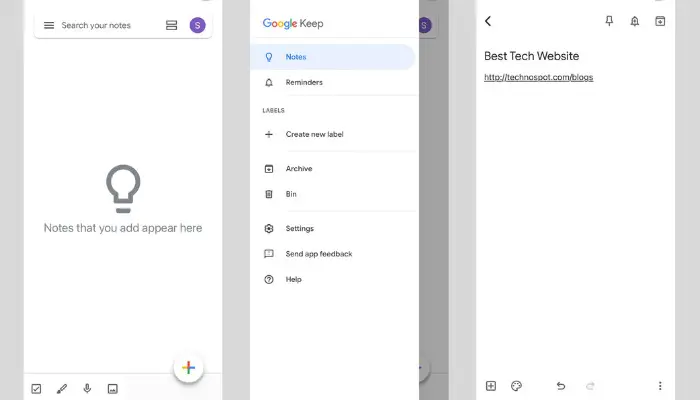Open the Bin section
This screenshot has width=700, height=400.
coord(332,194)
